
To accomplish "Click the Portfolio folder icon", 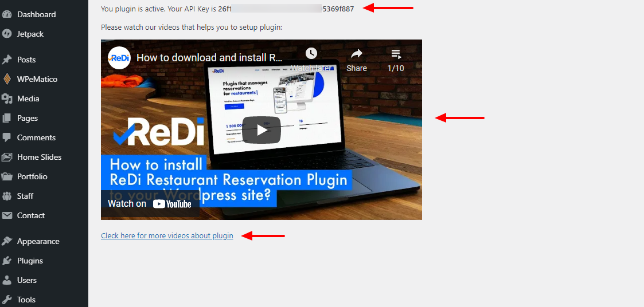I will tap(6, 176).
